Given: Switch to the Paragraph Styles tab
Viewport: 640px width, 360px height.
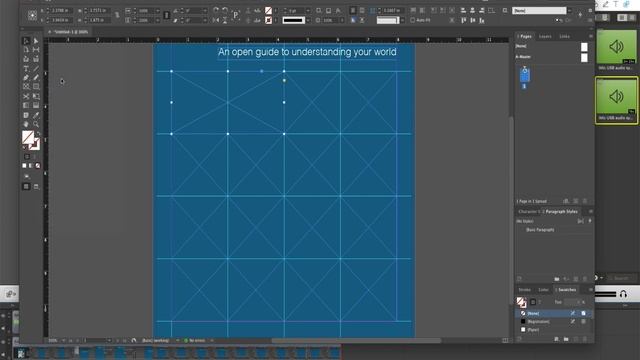Looking at the screenshot, I should pos(561,211).
